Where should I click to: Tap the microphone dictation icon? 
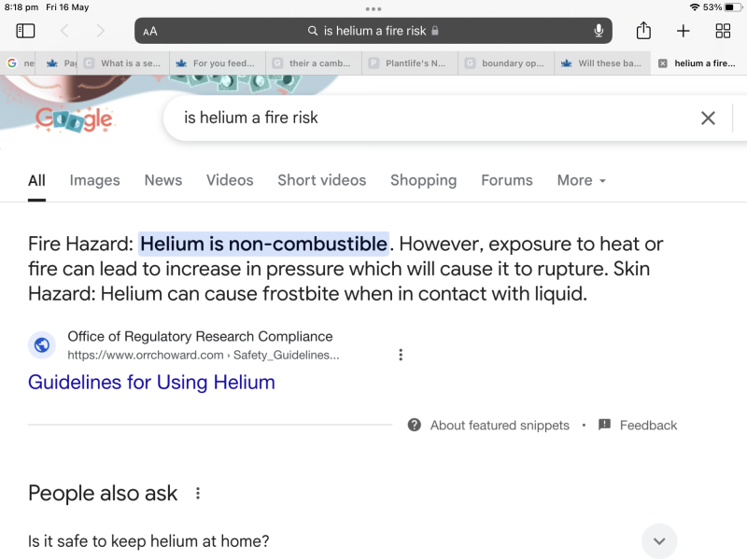point(599,31)
